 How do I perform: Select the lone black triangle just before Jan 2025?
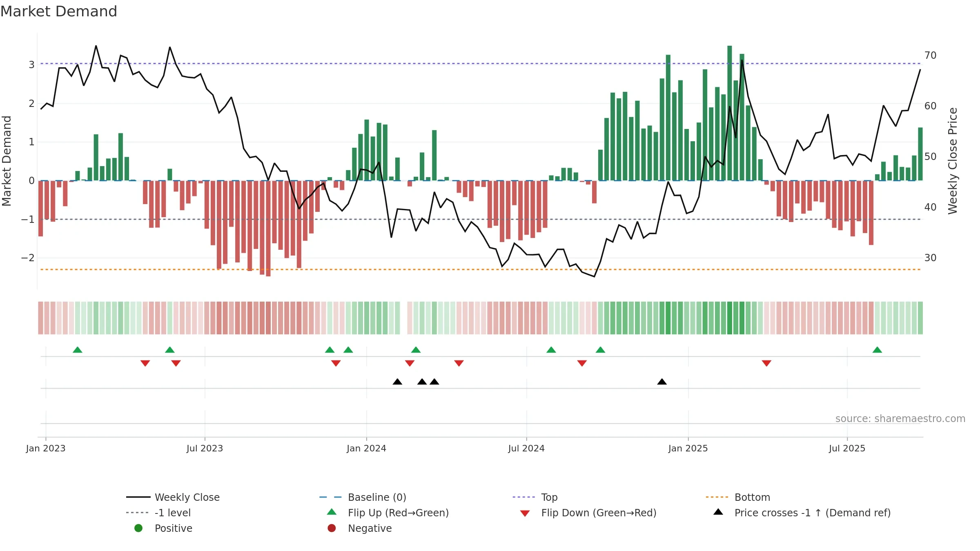pos(662,382)
